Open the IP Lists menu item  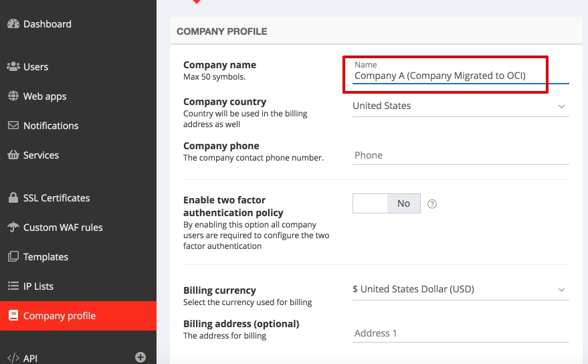pyautogui.click(x=38, y=286)
